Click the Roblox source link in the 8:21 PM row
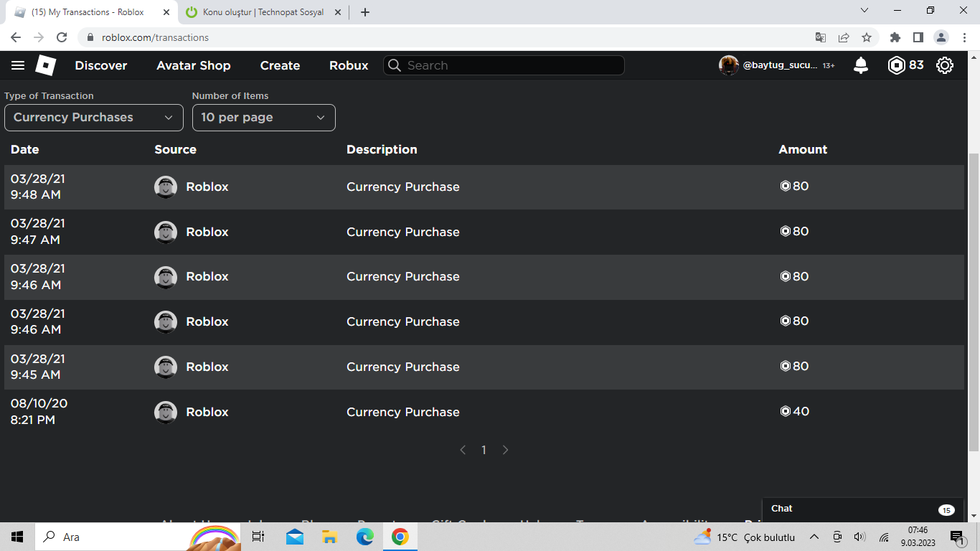 (207, 413)
